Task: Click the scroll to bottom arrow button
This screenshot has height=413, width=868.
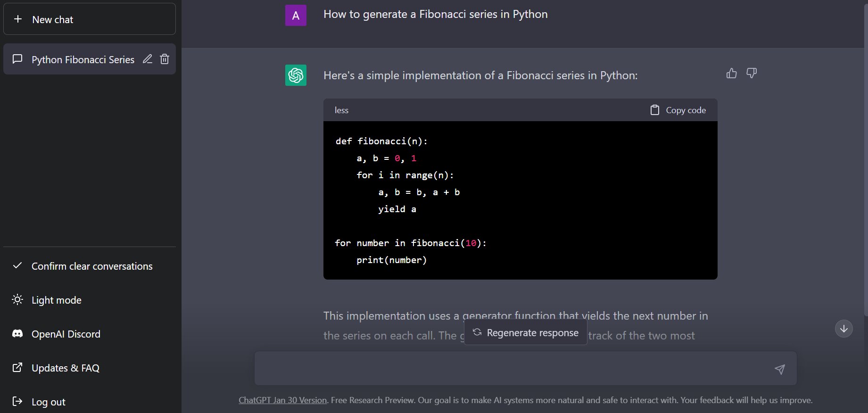Action: pyautogui.click(x=843, y=329)
